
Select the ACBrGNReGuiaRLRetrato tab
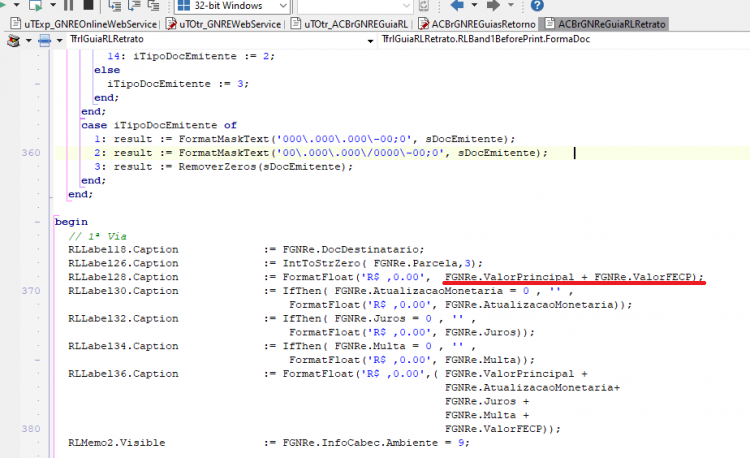(605, 24)
